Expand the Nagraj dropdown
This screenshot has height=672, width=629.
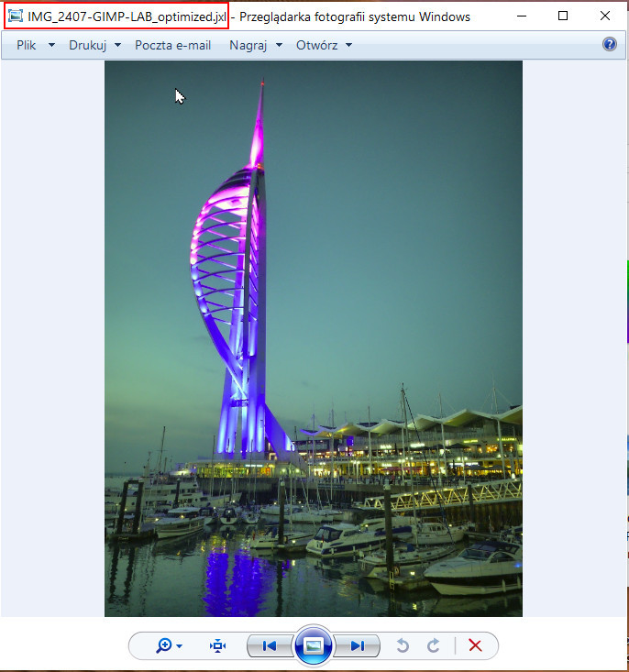coord(255,45)
